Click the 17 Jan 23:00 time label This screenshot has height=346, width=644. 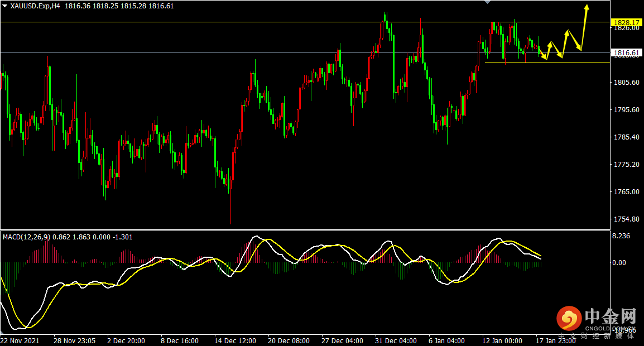(556, 340)
